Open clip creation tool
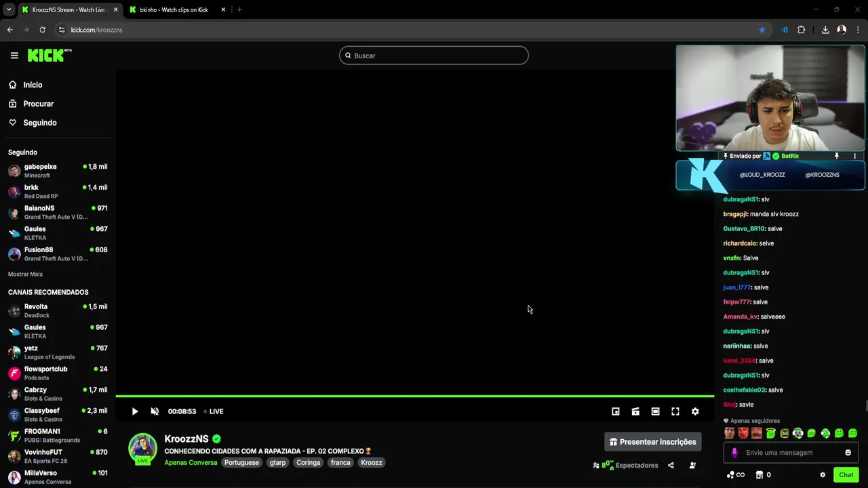 coord(635,411)
